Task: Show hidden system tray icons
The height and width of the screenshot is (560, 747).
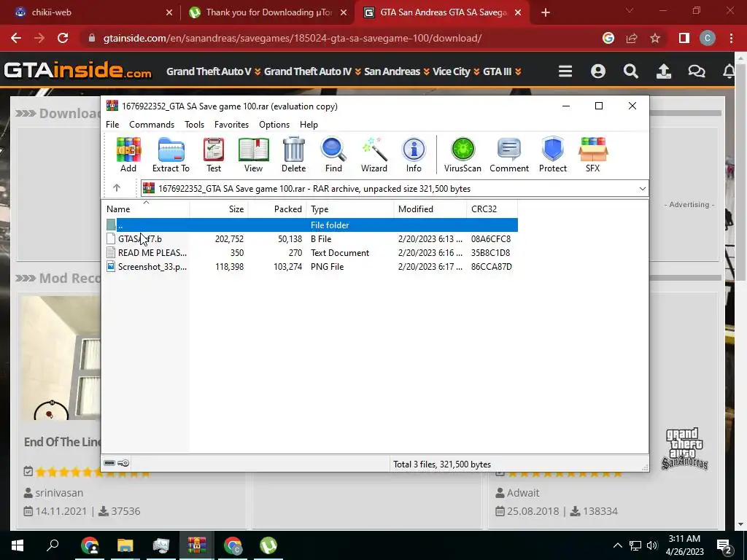Action: [617, 545]
